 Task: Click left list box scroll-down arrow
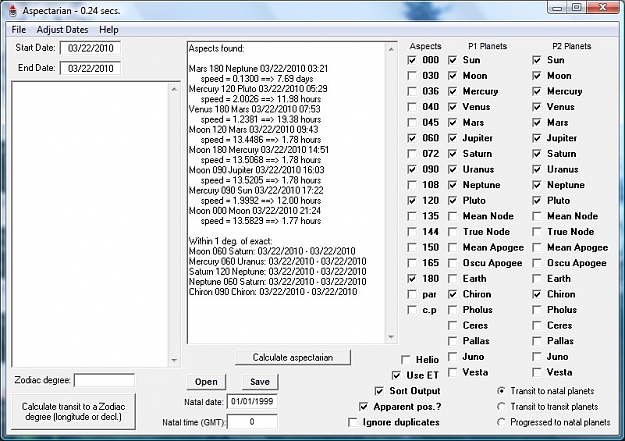tap(174, 360)
